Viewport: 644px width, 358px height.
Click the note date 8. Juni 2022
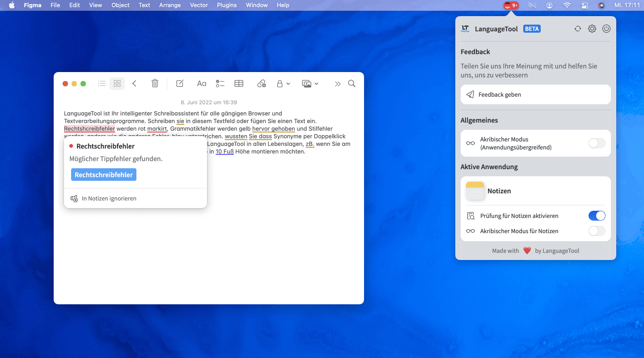pos(209,102)
